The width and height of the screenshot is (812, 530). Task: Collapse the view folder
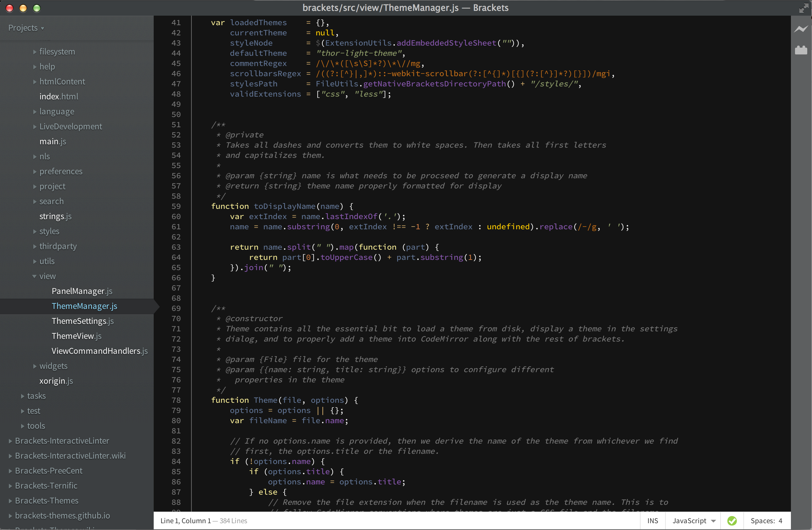click(x=34, y=276)
